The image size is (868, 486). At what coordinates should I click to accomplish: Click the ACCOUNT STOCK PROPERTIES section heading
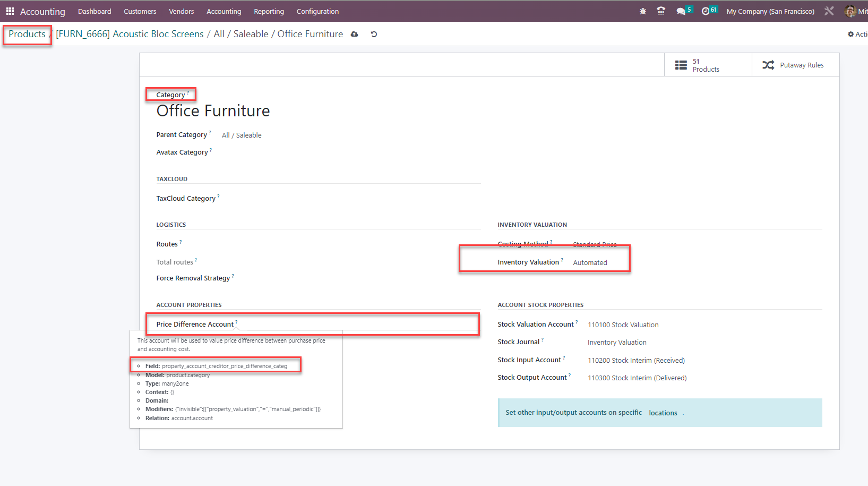click(540, 305)
